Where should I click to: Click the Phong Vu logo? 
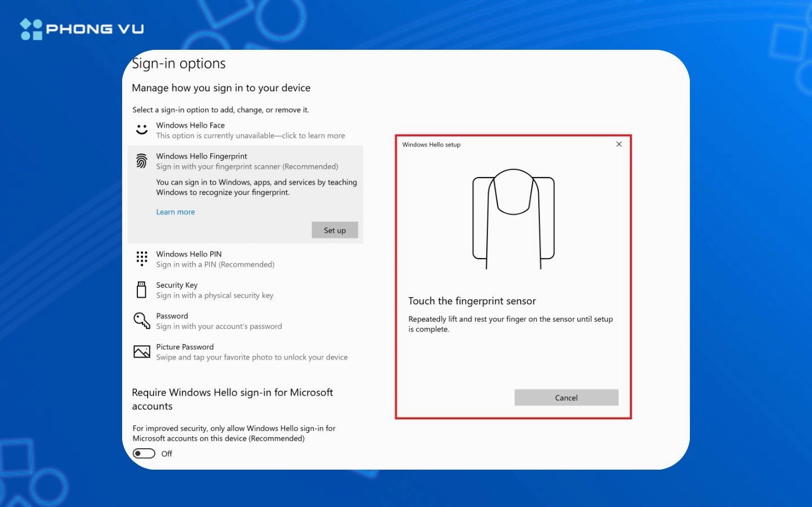82,29
